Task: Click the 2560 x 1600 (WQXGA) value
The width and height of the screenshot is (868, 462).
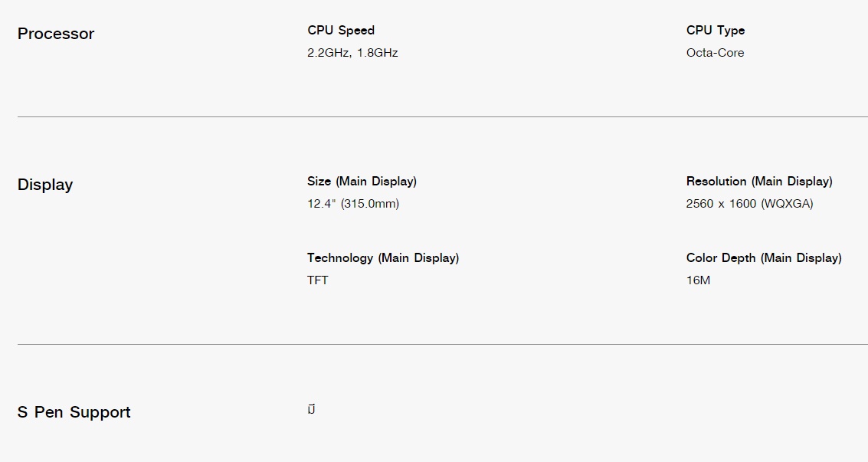Action: (749, 204)
